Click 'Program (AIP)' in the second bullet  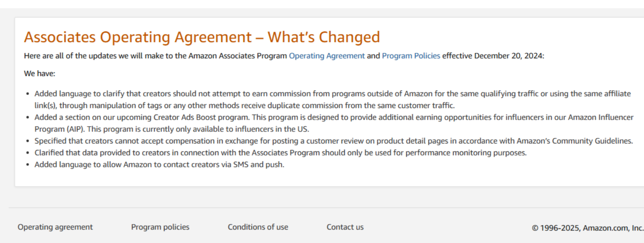[x=59, y=129]
